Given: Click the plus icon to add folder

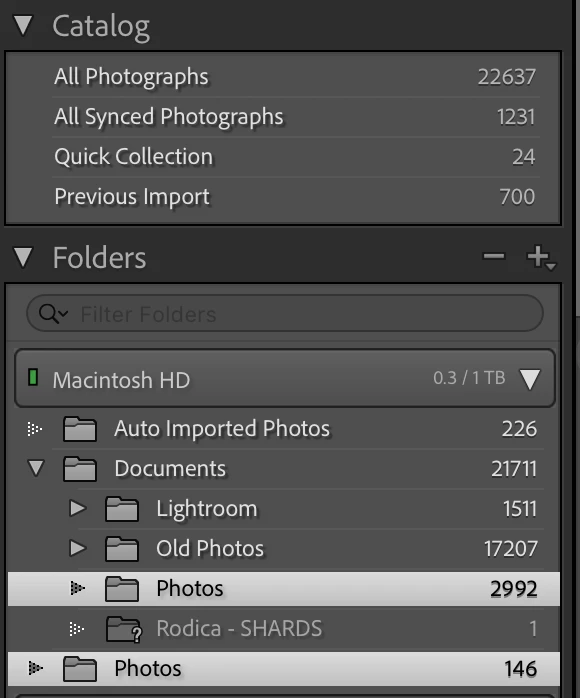Looking at the screenshot, I should [x=540, y=257].
